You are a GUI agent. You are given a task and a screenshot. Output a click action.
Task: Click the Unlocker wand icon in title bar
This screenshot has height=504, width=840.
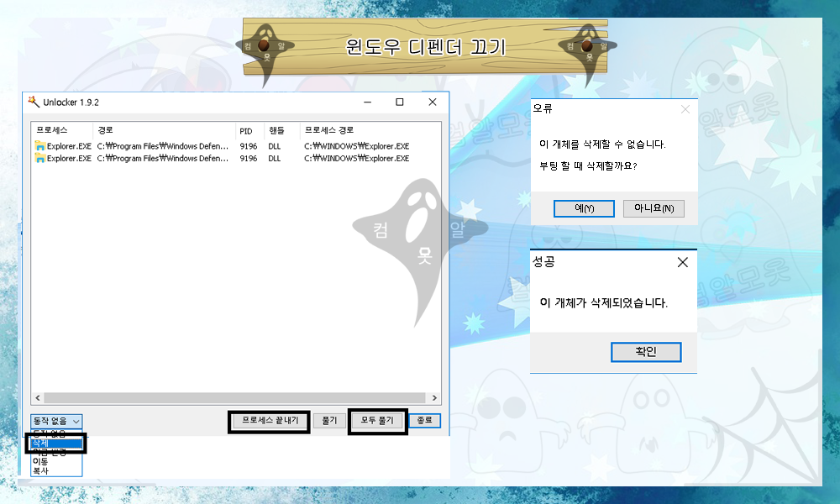pos(34,102)
